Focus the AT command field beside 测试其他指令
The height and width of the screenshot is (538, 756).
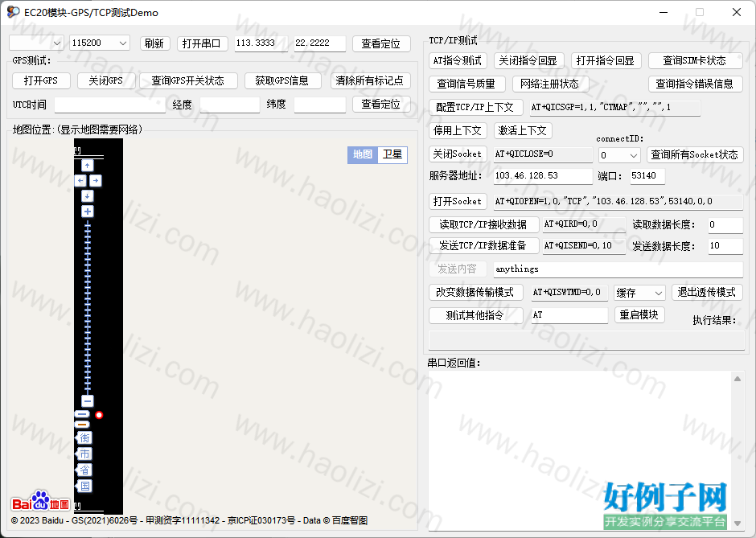pyautogui.click(x=570, y=315)
